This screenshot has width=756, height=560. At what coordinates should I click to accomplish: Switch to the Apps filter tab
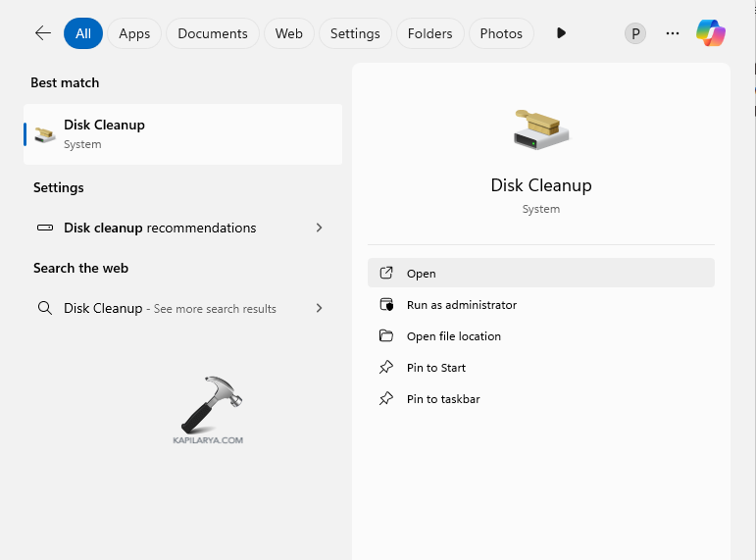[x=134, y=33]
